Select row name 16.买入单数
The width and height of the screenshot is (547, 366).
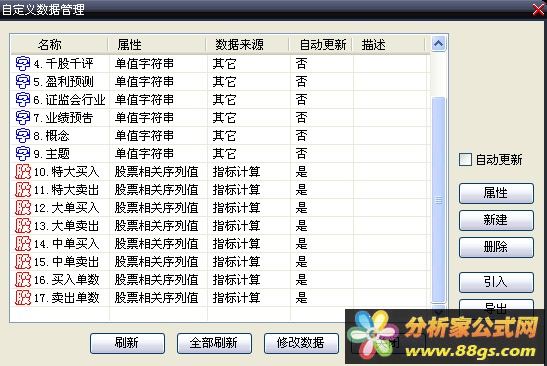(x=66, y=279)
